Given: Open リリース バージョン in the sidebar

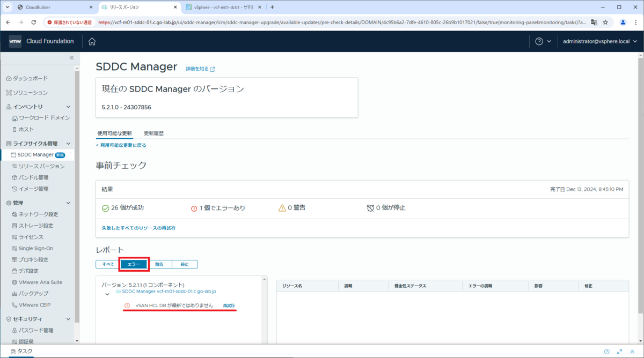Looking at the screenshot, I should point(38,166).
